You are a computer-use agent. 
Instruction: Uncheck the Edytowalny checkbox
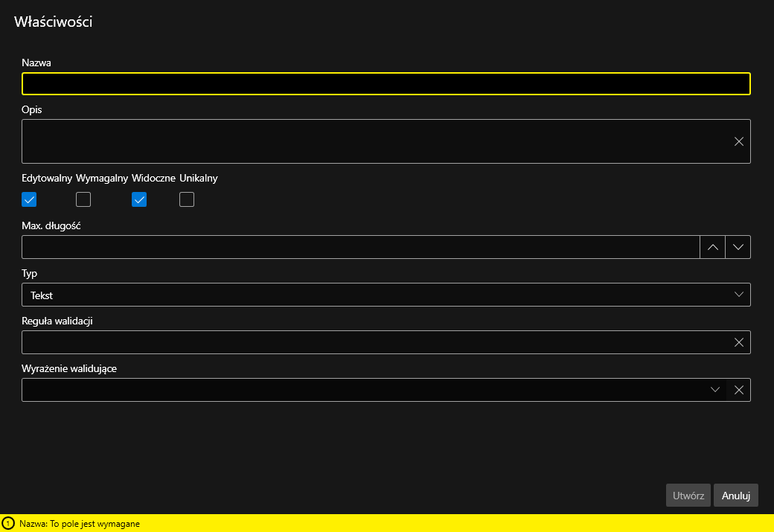pos(29,199)
